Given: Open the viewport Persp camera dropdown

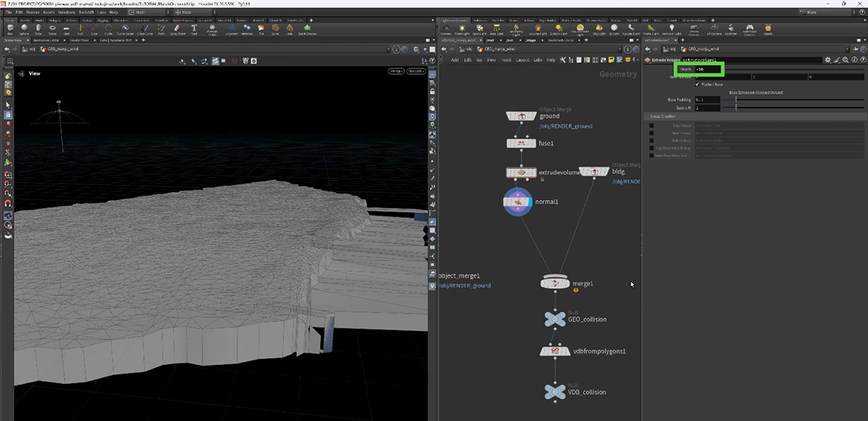Looking at the screenshot, I should (x=396, y=71).
